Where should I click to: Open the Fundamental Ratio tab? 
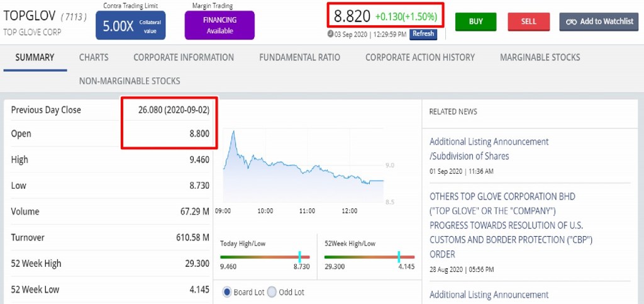(x=299, y=57)
